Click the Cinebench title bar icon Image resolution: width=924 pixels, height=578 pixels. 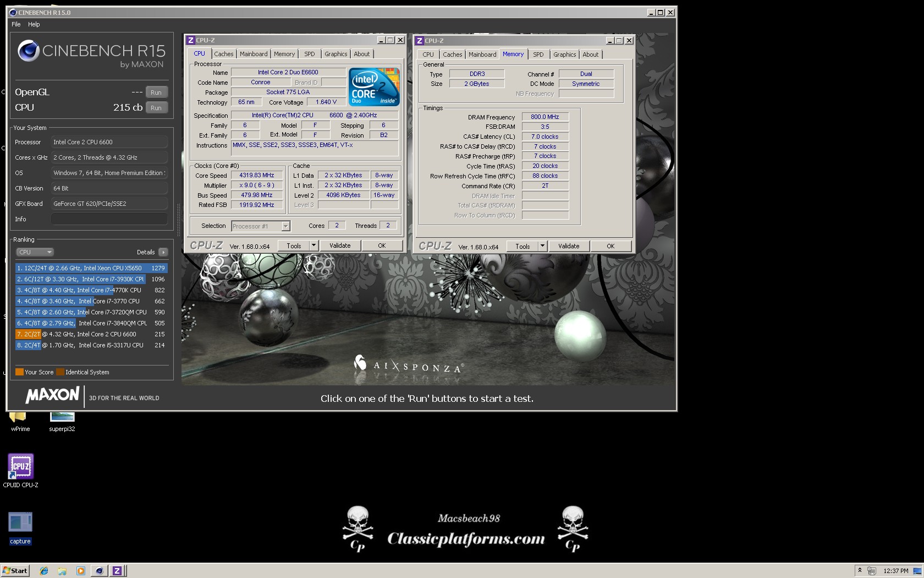pyautogui.click(x=13, y=12)
